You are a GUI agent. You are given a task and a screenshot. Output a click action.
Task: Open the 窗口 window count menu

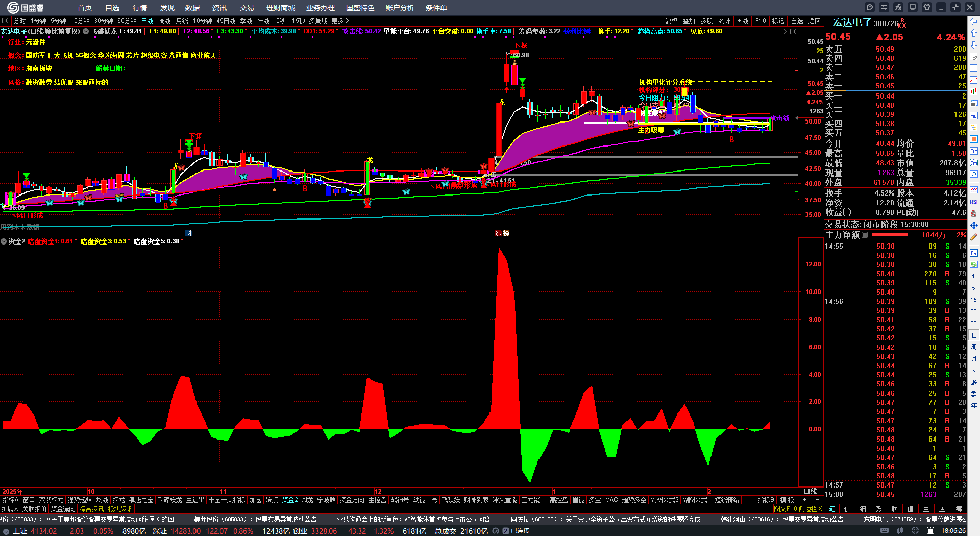[x=29, y=500]
